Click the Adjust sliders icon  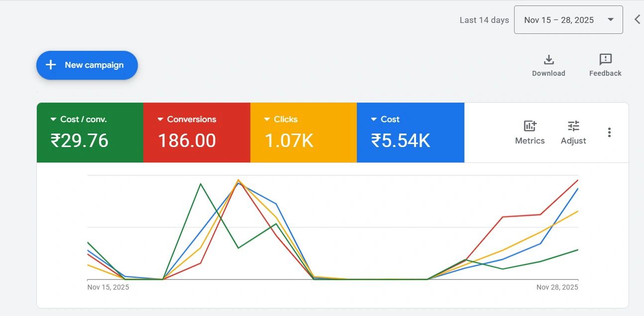(x=573, y=126)
